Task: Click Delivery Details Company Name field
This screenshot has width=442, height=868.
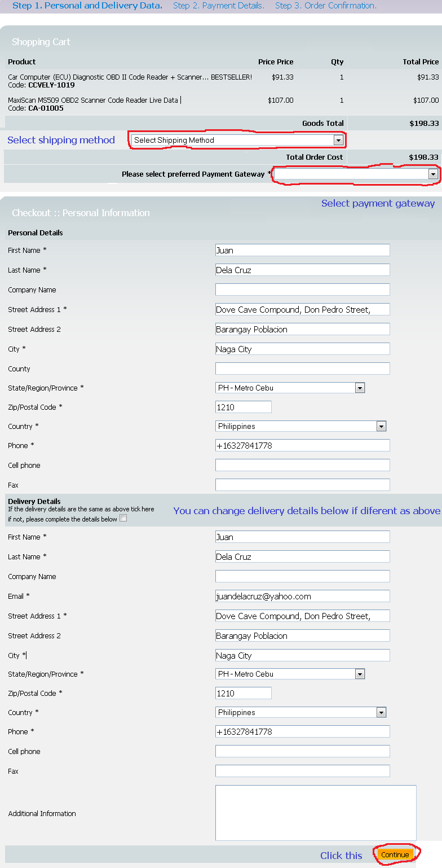Action: (x=303, y=576)
